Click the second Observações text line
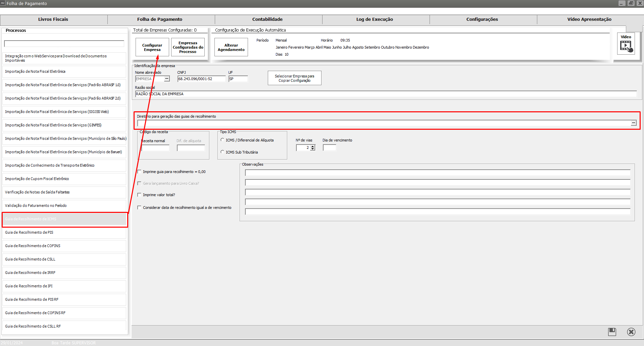 click(438, 182)
